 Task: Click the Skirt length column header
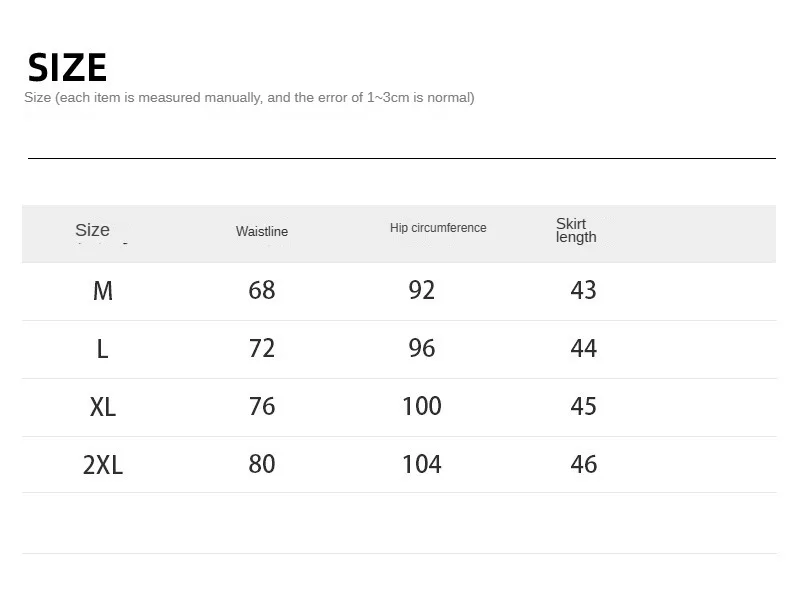pyautogui.click(x=576, y=230)
